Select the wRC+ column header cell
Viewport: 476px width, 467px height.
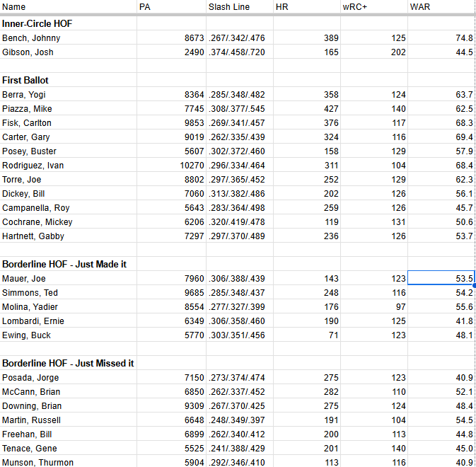pyautogui.click(x=374, y=7)
